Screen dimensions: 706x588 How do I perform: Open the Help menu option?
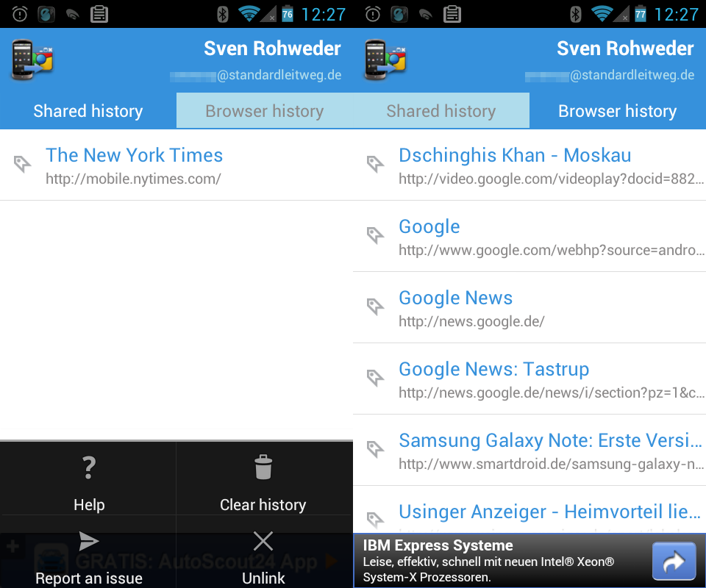click(89, 478)
